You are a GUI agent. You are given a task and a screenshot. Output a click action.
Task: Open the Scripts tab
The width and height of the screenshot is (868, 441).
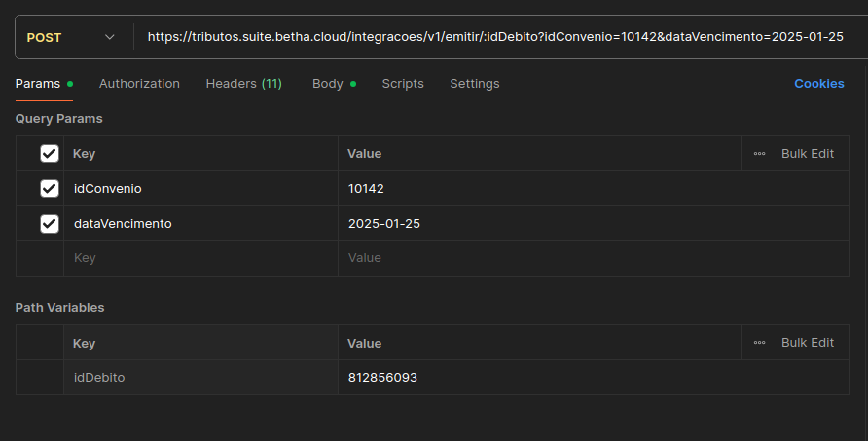(x=403, y=84)
